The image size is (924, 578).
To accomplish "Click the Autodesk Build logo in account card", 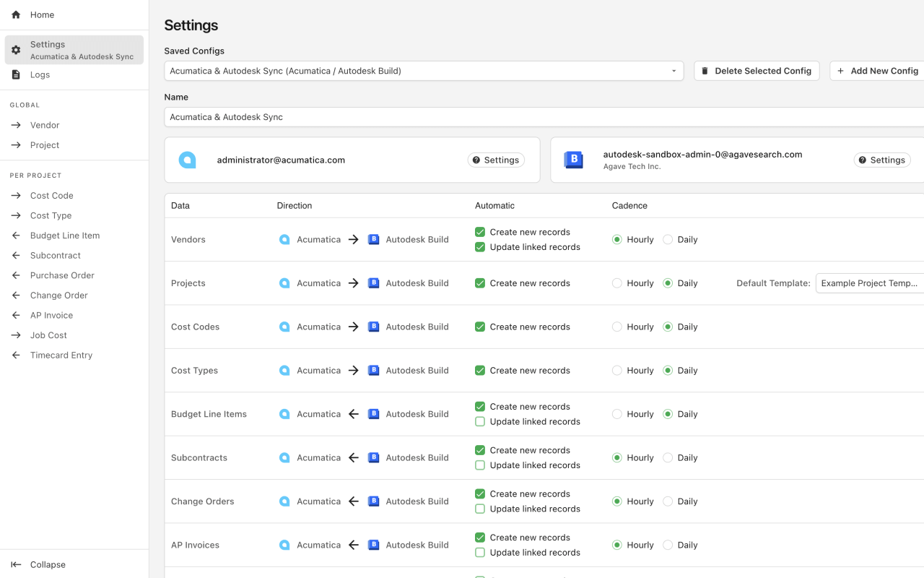I will 573,160.
